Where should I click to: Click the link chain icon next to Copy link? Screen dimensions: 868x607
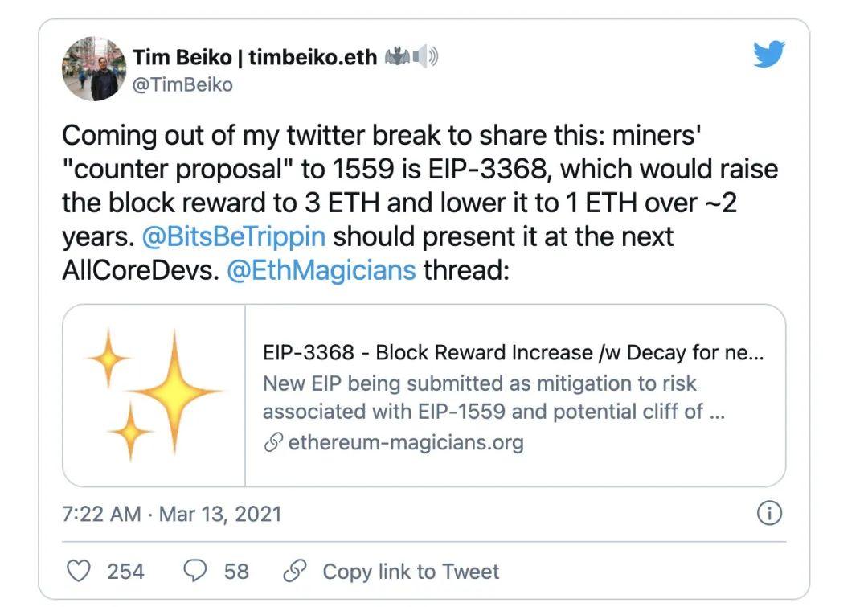click(294, 571)
